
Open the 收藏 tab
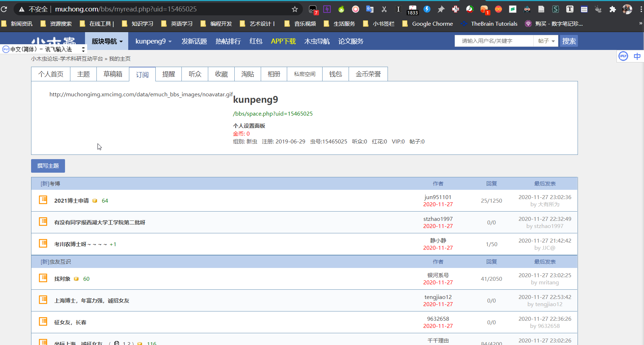click(x=221, y=74)
